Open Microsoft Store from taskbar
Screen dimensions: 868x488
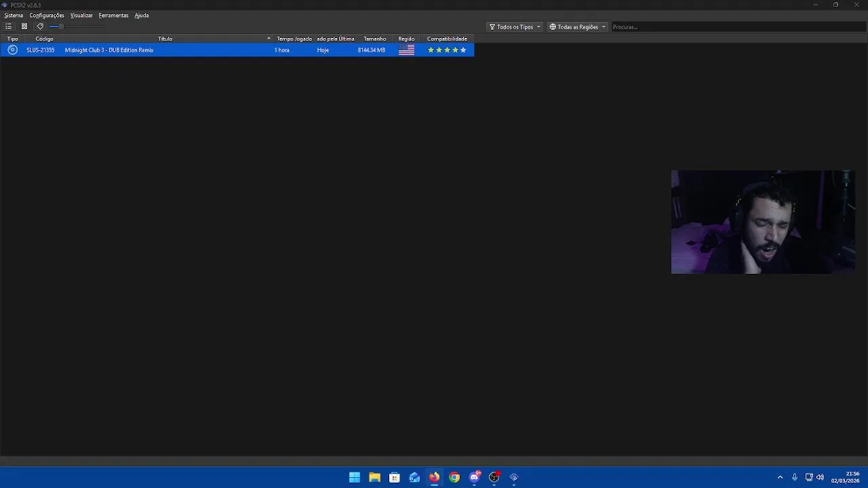pos(395,477)
